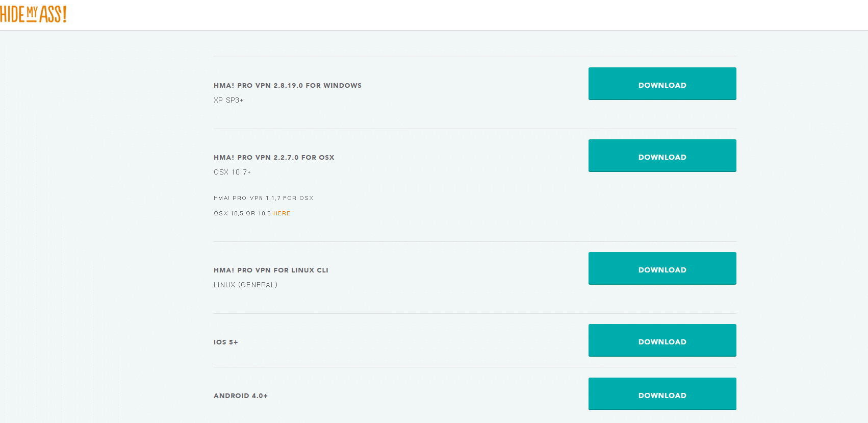Download HMA! Pro VPN 2.2.7.0 for OSX
Image resolution: width=868 pixels, height=423 pixels.
662,156
